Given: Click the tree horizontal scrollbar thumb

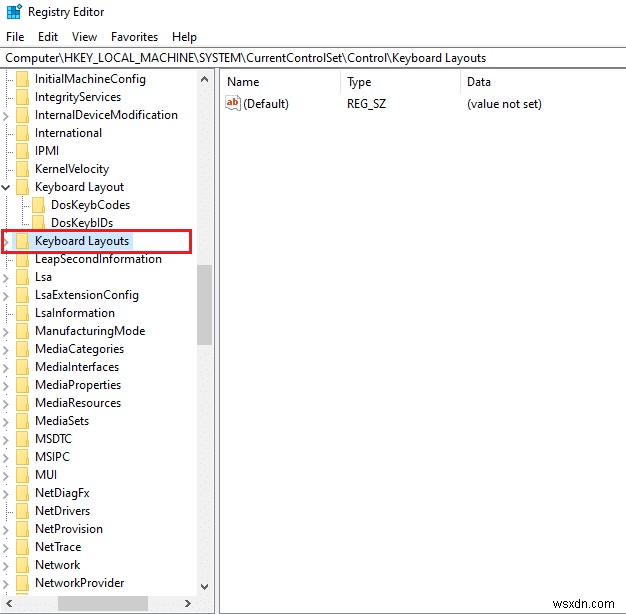Looking at the screenshot, I should 103,603.
